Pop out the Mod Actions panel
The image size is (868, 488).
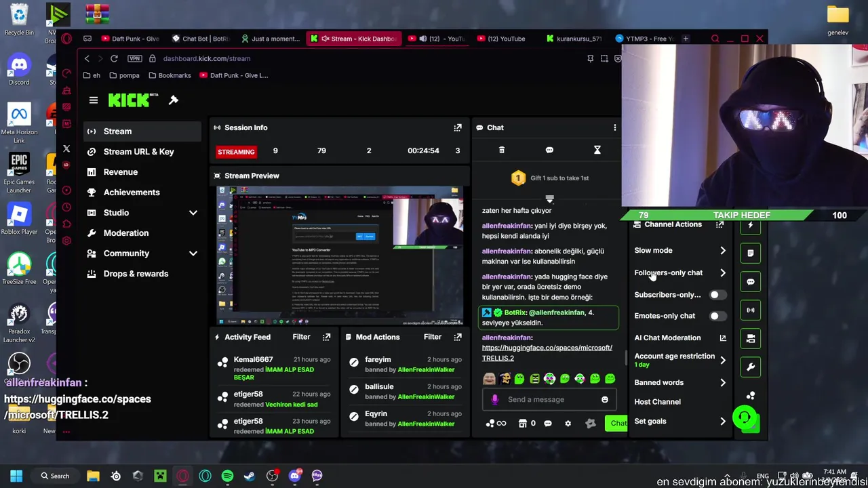[458, 337]
